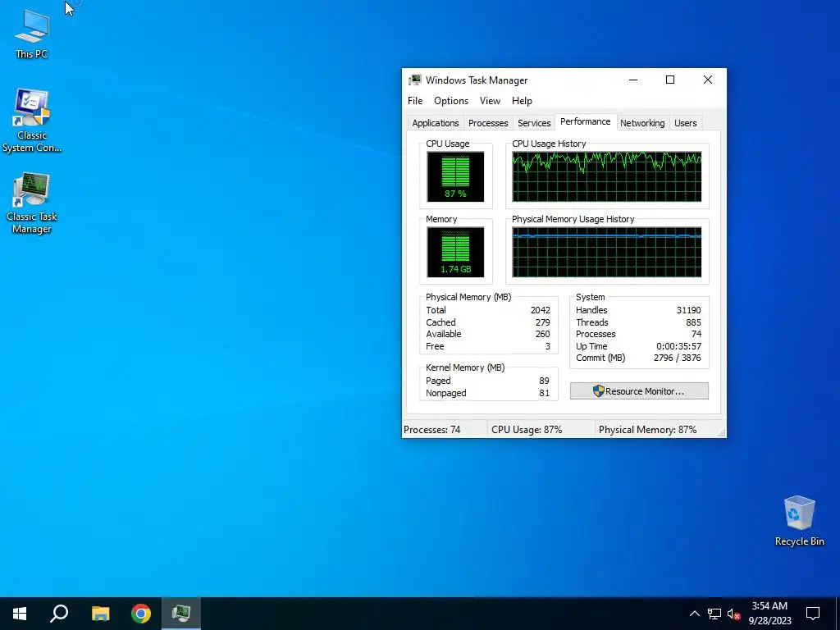840x630 pixels.
Task: Click the Free memory value 3
Action: point(547,347)
